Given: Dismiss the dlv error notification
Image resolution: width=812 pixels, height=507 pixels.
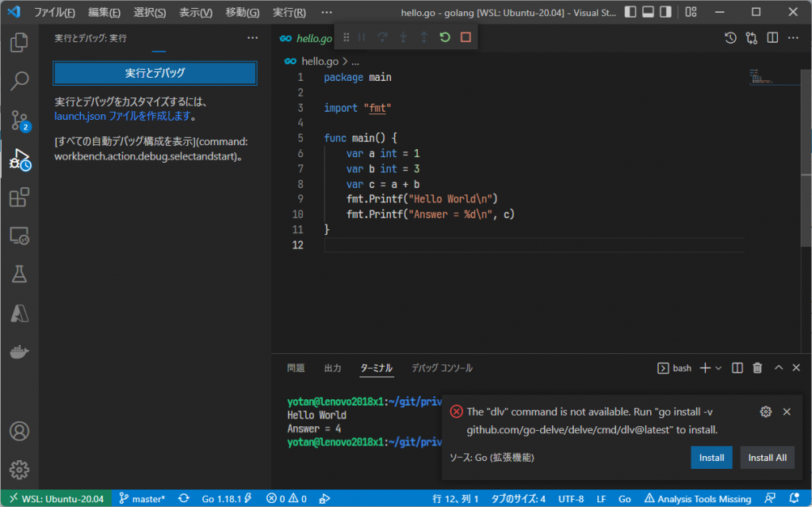Looking at the screenshot, I should pos(787,412).
